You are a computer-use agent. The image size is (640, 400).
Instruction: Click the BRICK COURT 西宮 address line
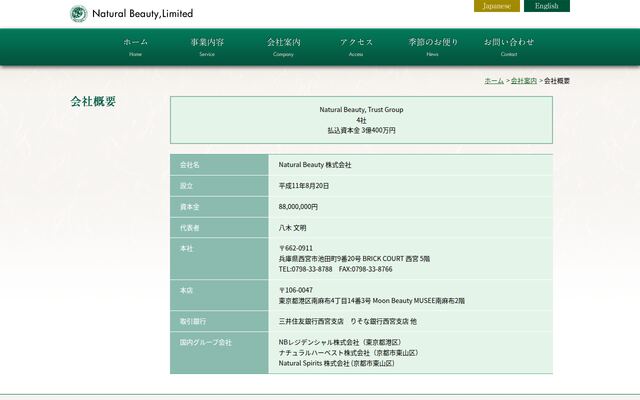click(x=354, y=259)
